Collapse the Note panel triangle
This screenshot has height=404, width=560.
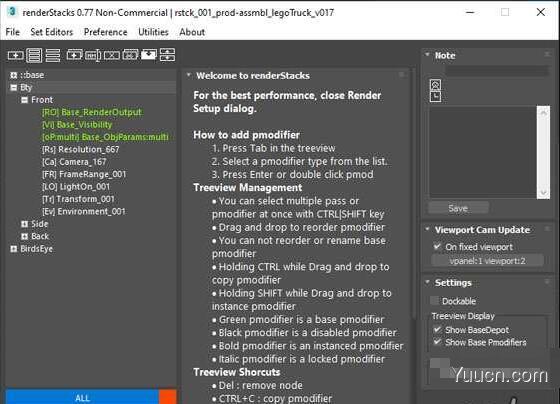tap(427, 55)
